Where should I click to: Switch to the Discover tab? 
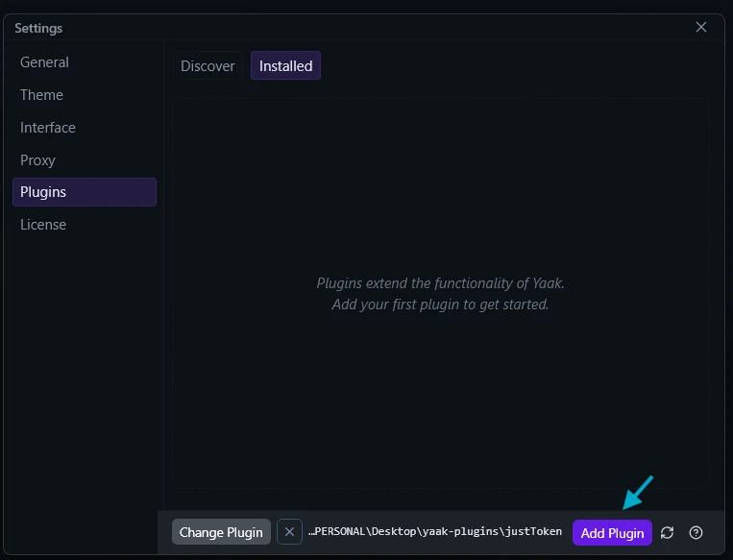pyautogui.click(x=208, y=66)
